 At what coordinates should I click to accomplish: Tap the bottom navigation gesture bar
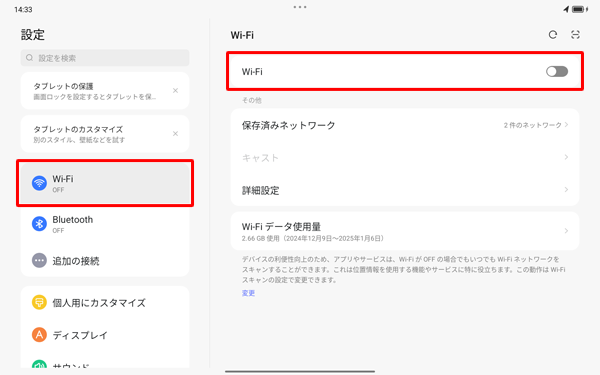(x=300, y=371)
